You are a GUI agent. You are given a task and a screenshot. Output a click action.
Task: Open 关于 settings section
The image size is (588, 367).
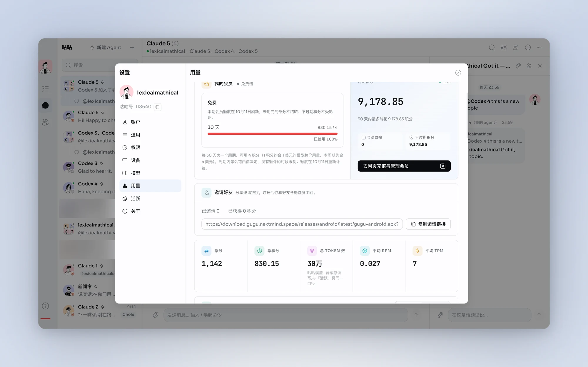(x=150, y=211)
